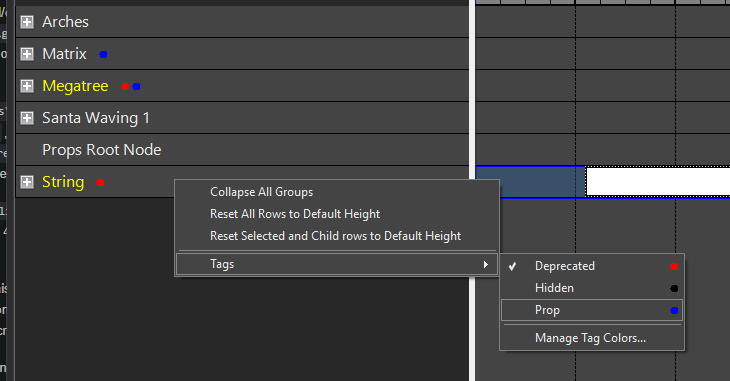Click the blue tag dot on Megatree
Image resolution: width=730 pixels, height=381 pixels.
136,87
